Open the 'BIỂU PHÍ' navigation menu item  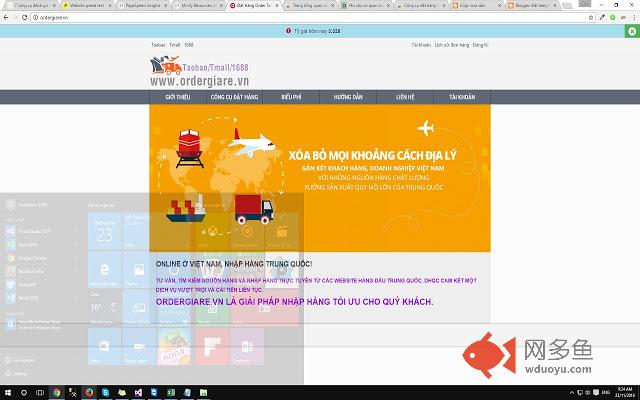click(x=291, y=97)
